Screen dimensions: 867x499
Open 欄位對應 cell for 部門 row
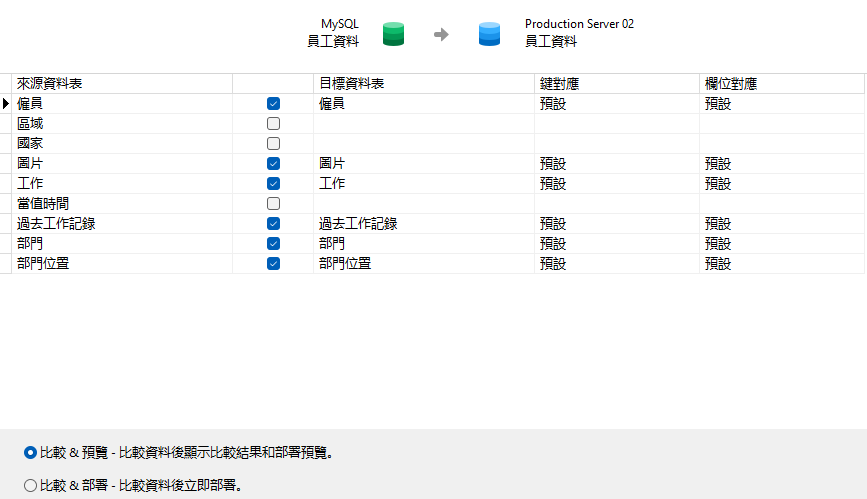pos(782,243)
